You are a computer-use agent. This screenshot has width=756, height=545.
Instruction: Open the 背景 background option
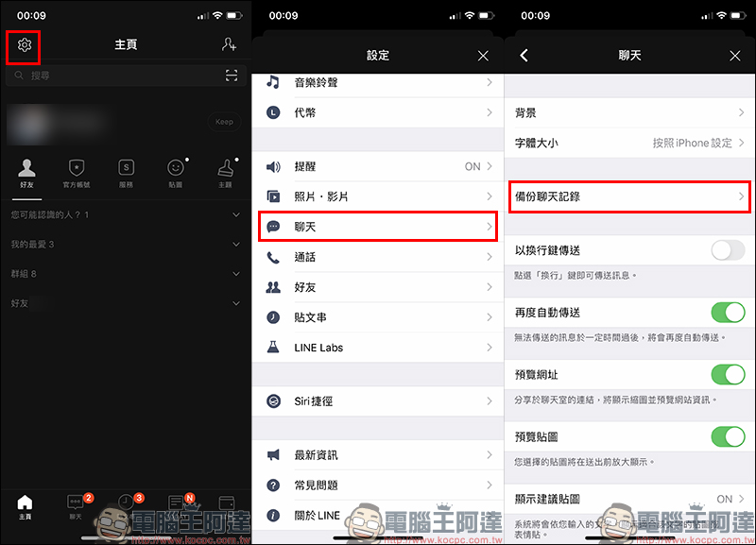[629, 112]
